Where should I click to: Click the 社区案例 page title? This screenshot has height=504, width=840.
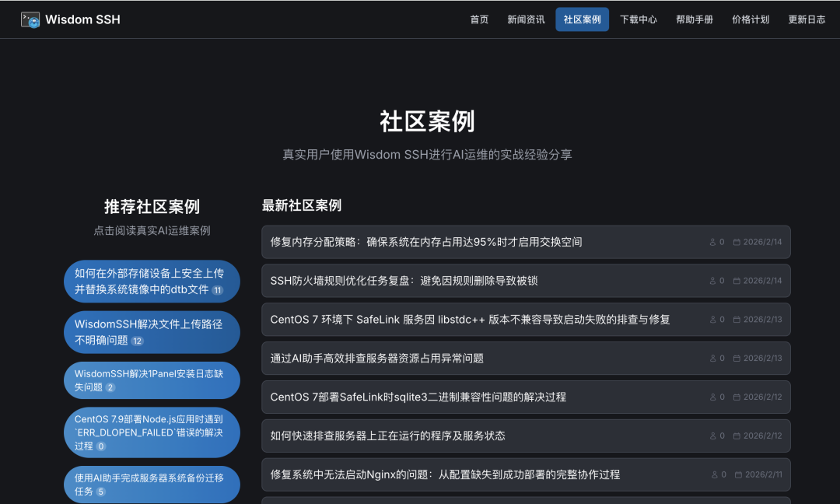(427, 121)
